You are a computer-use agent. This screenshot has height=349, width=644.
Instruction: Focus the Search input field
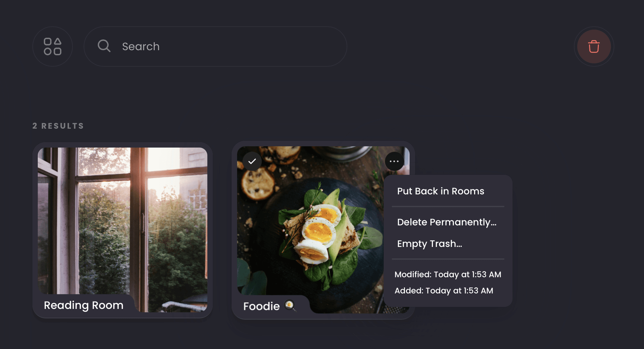215,46
